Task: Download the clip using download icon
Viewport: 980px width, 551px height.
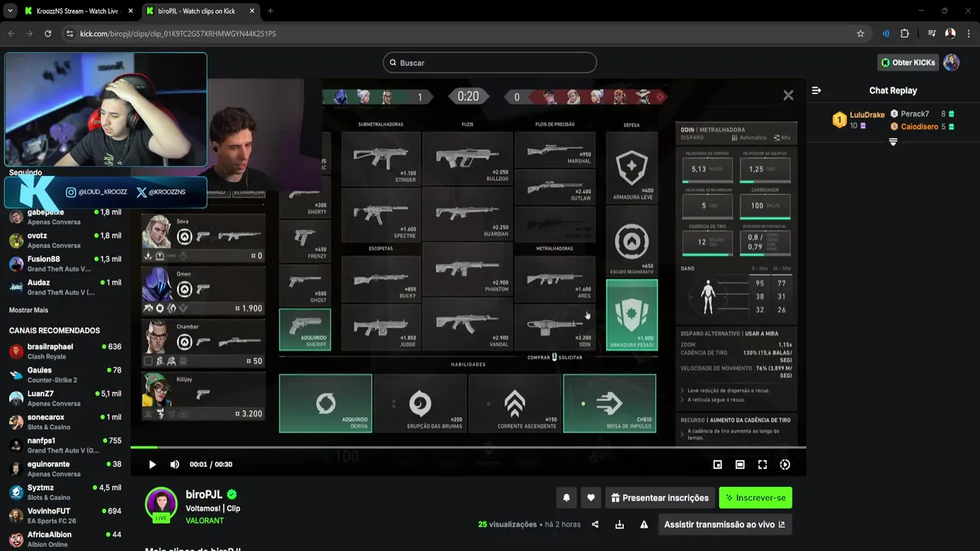Action: (619, 524)
